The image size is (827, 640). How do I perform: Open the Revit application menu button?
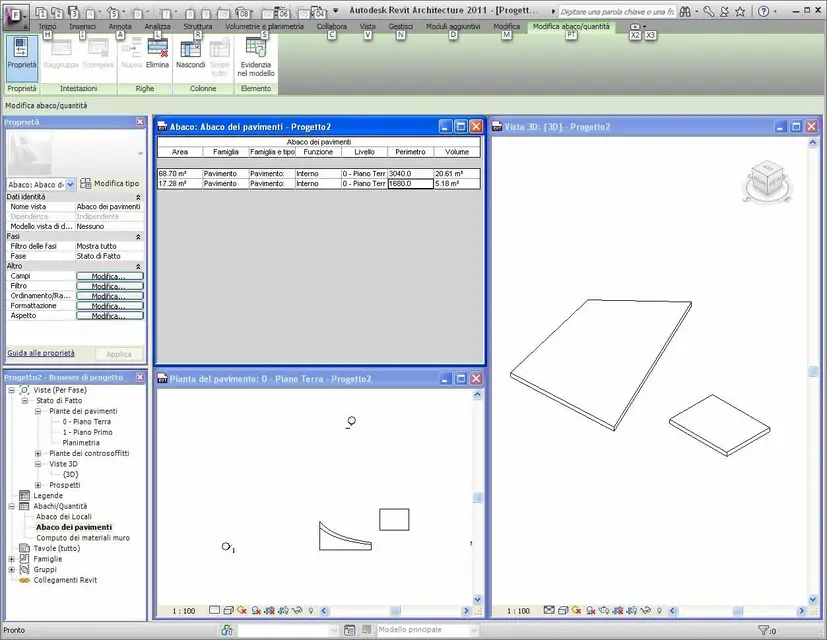coord(16,15)
